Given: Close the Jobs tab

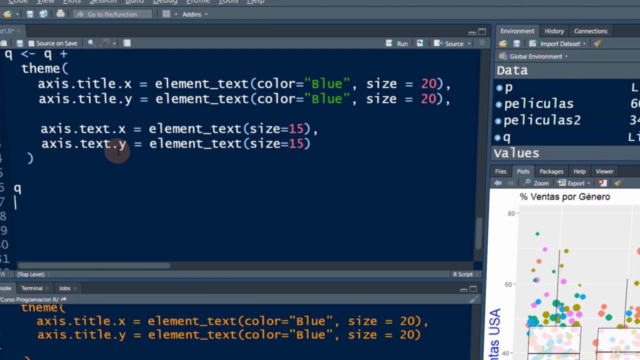Looking at the screenshot, I should [x=75, y=289].
